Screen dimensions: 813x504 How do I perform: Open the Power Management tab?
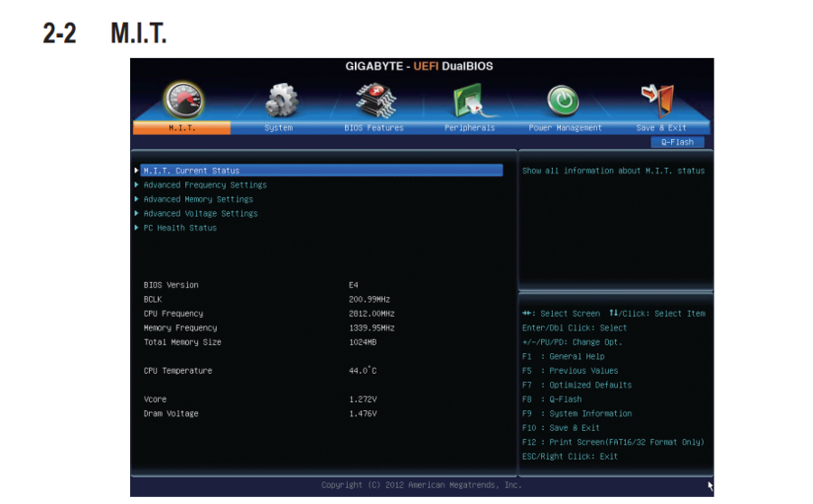click(565, 127)
